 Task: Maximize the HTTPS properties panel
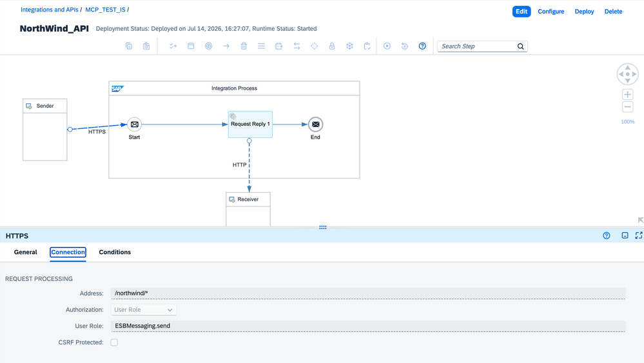point(639,236)
